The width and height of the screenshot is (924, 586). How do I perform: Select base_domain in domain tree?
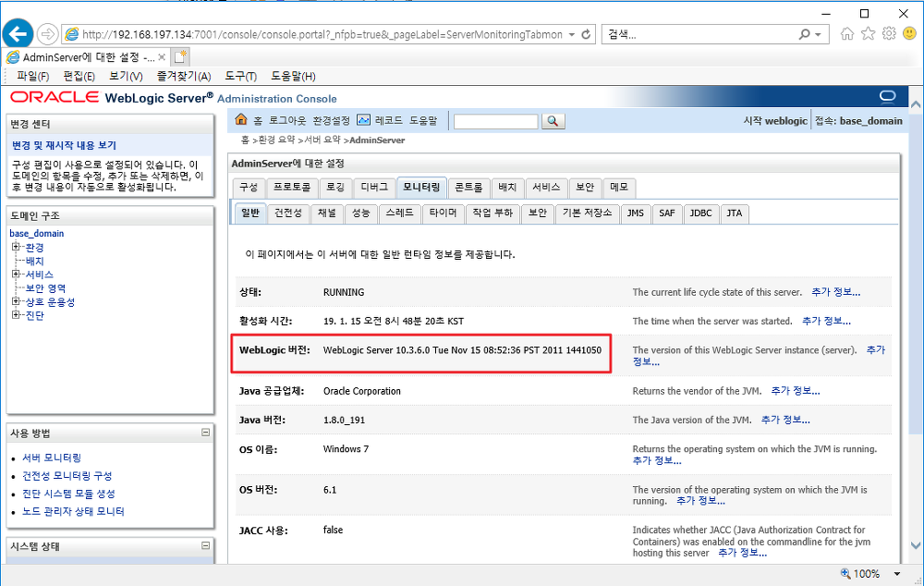coord(37,234)
